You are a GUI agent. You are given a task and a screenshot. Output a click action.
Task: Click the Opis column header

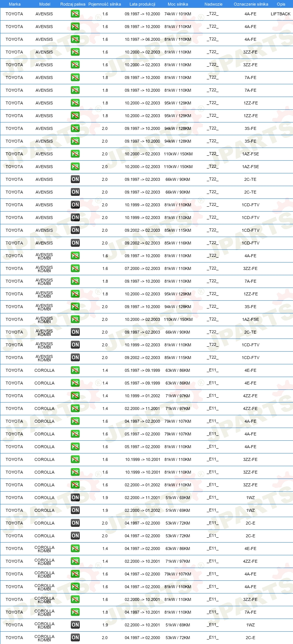coord(281,4)
